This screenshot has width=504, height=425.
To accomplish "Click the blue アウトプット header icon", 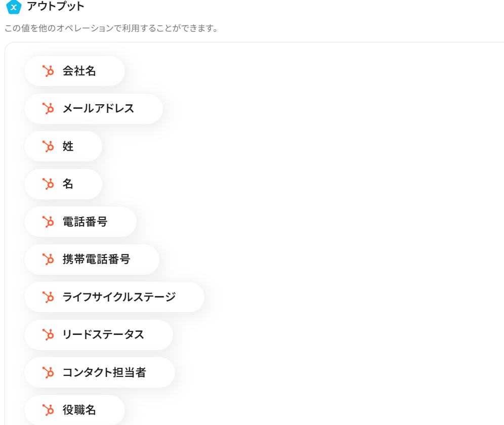I will [14, 7].
